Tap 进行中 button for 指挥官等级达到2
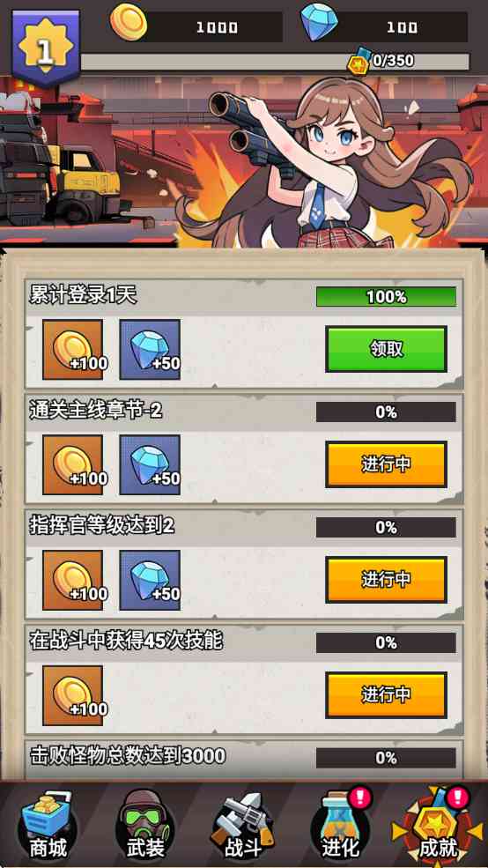The width and height of the screenshot is (488, 868). point(386,579)
